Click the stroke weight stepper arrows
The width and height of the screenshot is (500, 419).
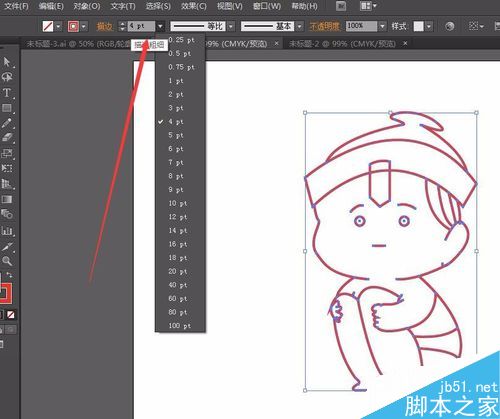[x=122, y=26]
